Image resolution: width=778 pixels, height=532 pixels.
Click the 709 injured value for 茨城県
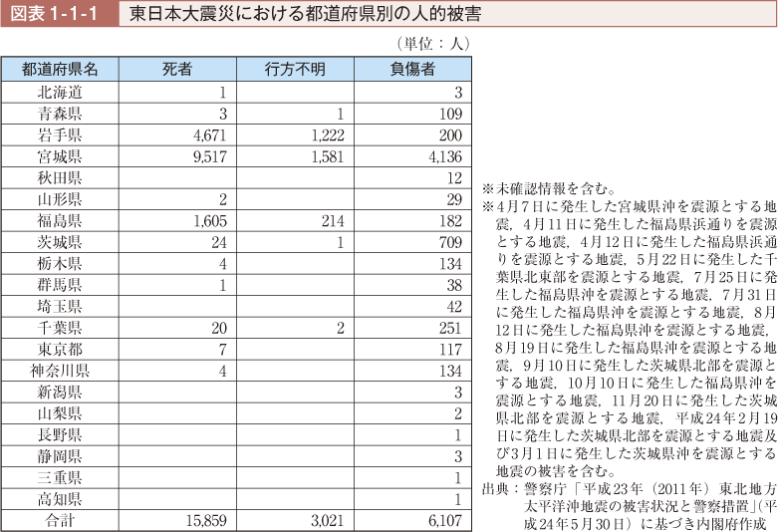[450, 242]
